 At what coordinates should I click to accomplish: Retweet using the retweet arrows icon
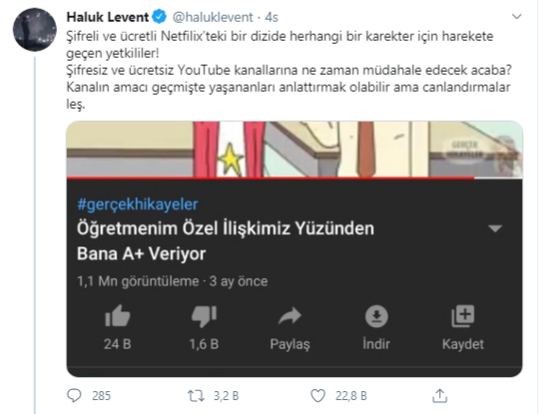196,396
